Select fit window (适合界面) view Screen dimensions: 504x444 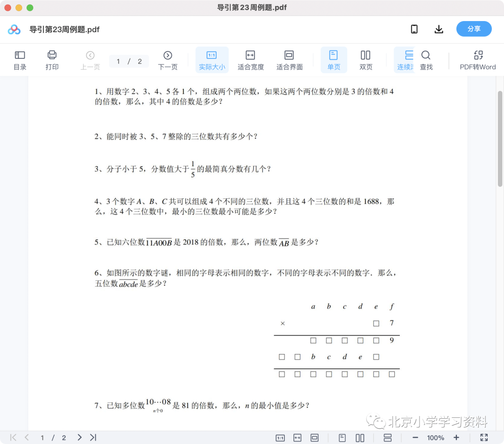(x=289, y=60)
